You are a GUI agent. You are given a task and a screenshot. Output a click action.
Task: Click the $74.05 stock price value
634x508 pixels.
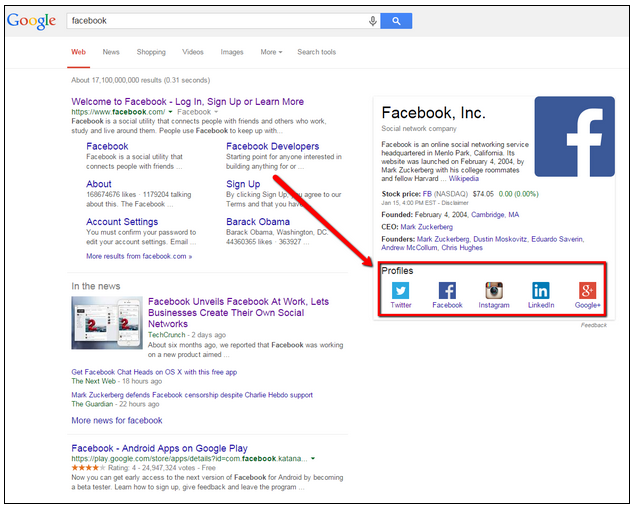pyautogui.click(x=483, y=194)
